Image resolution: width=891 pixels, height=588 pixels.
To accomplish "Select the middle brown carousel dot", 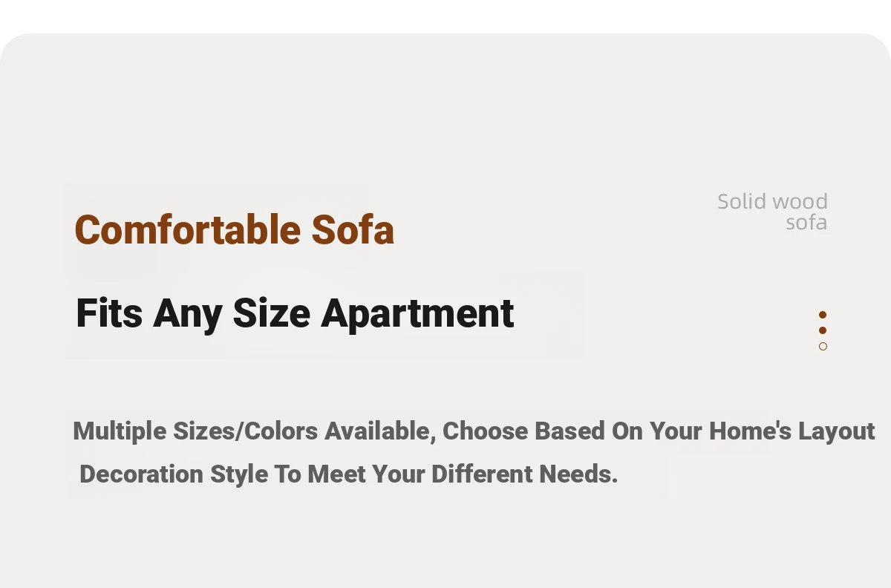I will 823,330.
